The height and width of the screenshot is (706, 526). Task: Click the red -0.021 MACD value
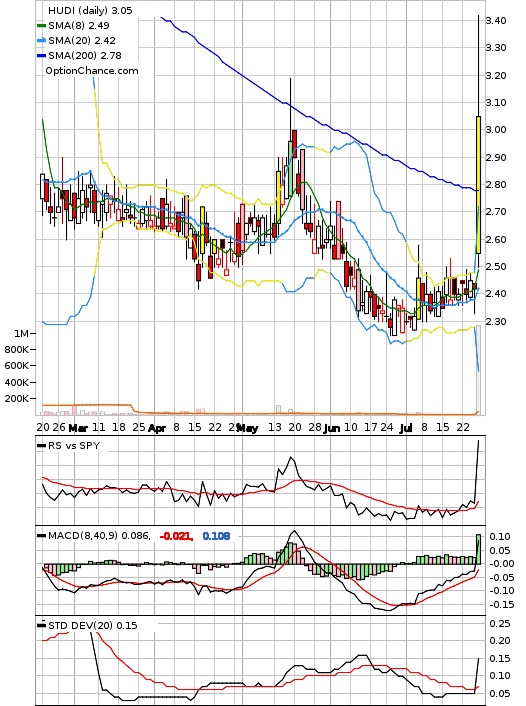coord(176,536)
